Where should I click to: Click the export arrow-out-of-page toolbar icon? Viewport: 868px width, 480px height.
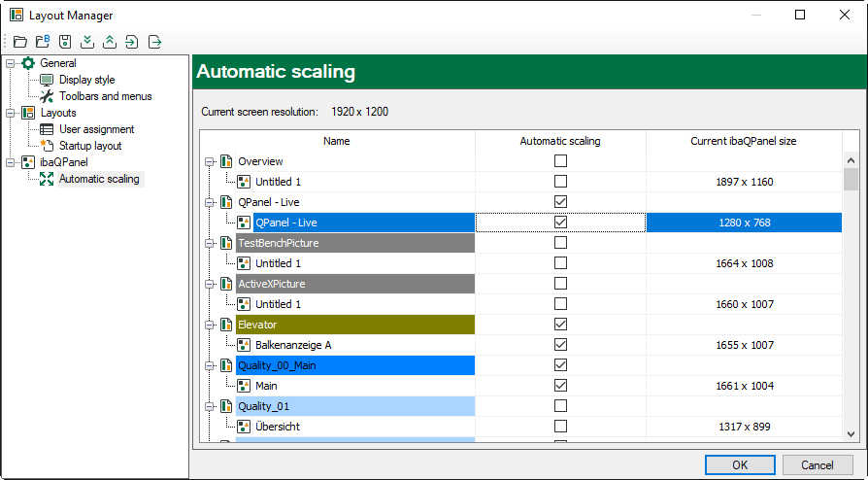click(154, 42)
